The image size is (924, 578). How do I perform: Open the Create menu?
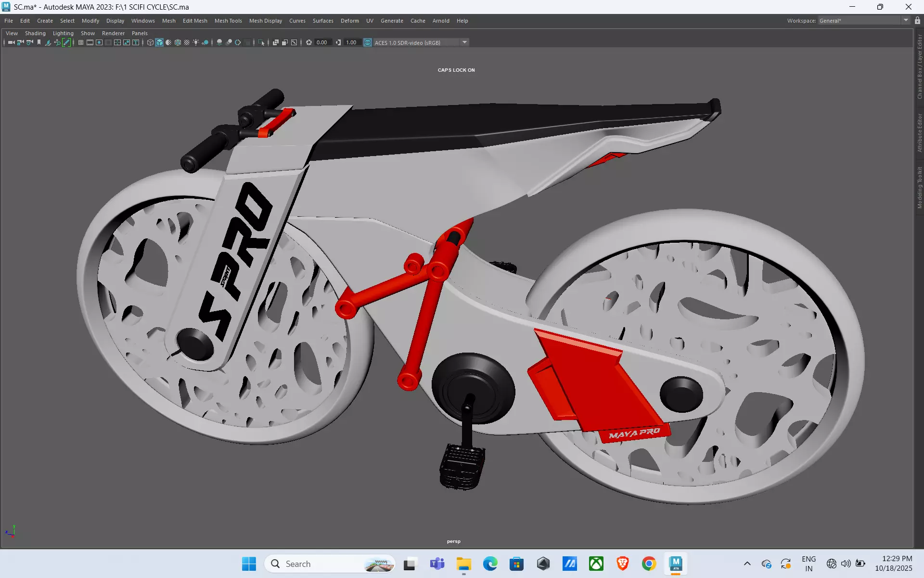(45, 21)
